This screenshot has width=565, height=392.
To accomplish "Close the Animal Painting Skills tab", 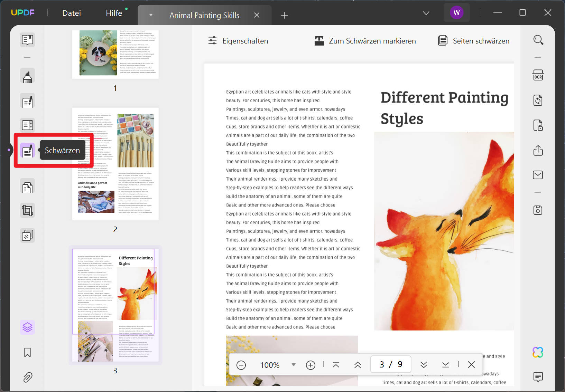I will pos(257,15).
